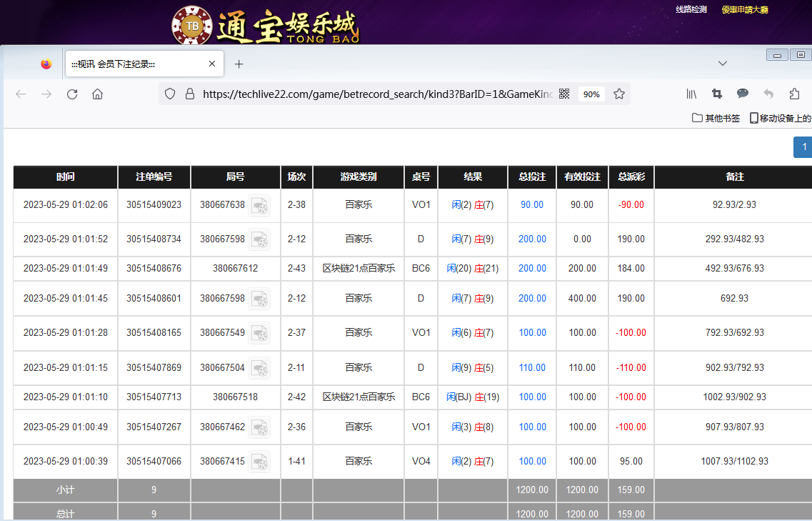The width and height of the screenshot is (812, 521).
Task: Open the 其他书签 bookmarks folder
Action: pyautogui.click(x=716, y=118)
